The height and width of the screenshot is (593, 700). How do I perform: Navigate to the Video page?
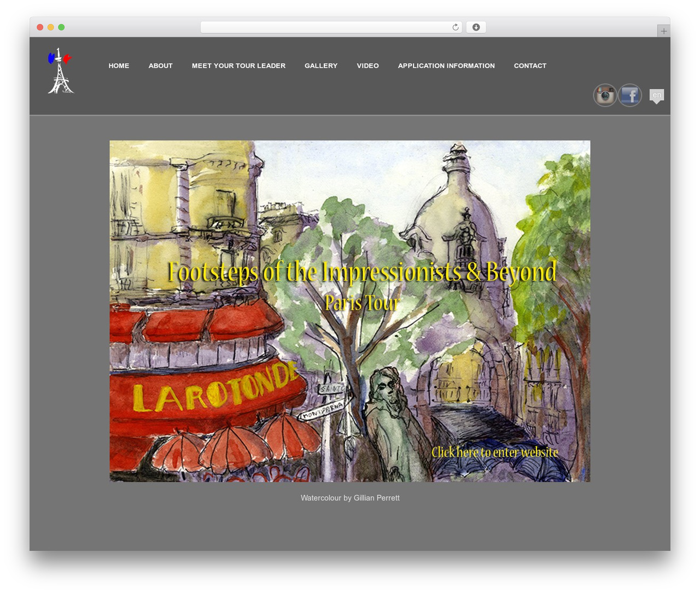click(x=367, y=66)
